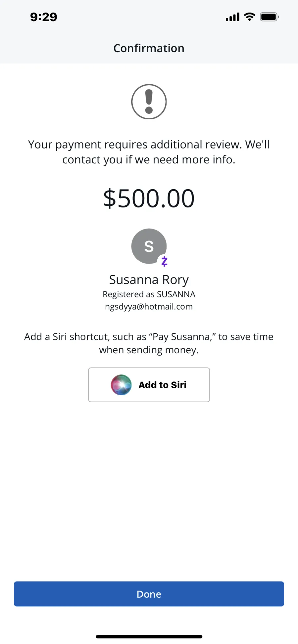Tap the cellular signal bars icon
Viewport: 298px width, 644px height.
click(x=232, y=17)
